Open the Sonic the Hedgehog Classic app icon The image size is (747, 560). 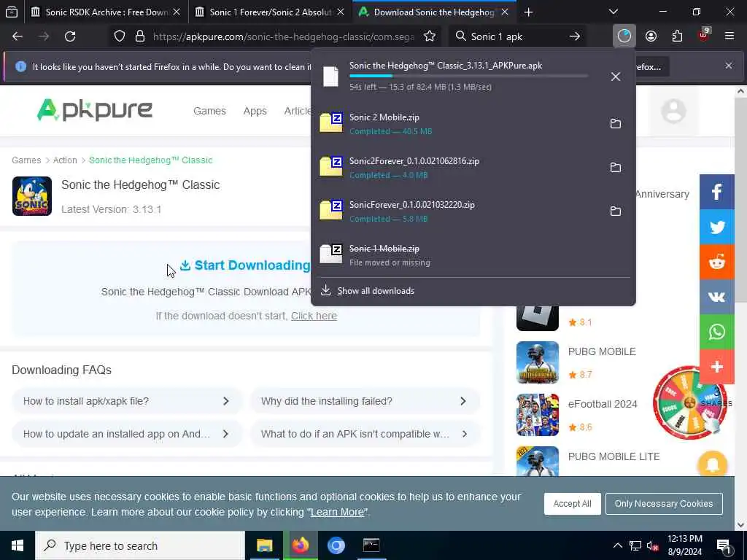(x=32, y=196)
